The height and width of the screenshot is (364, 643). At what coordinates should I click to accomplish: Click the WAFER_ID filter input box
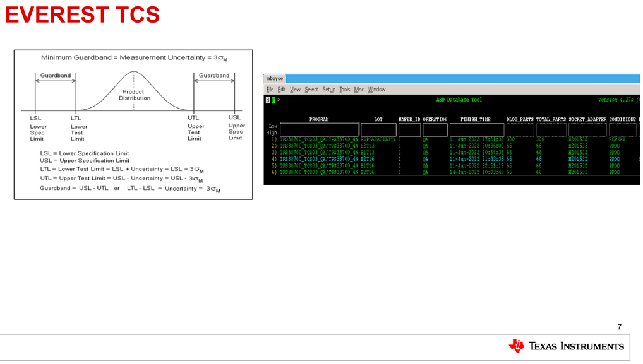point(409,130)
